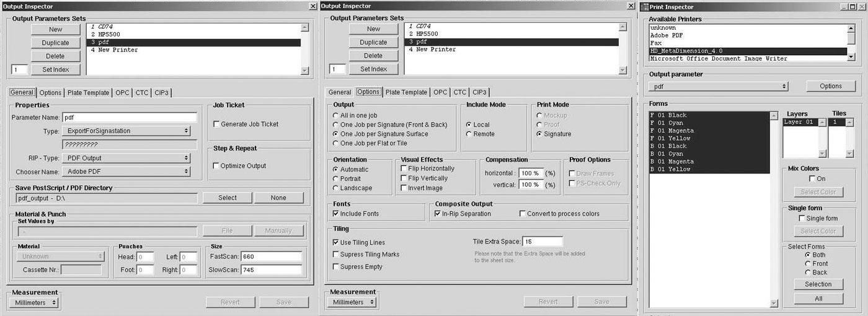Open Measurement dropdown in middle Output Inspector

point(352,302)
